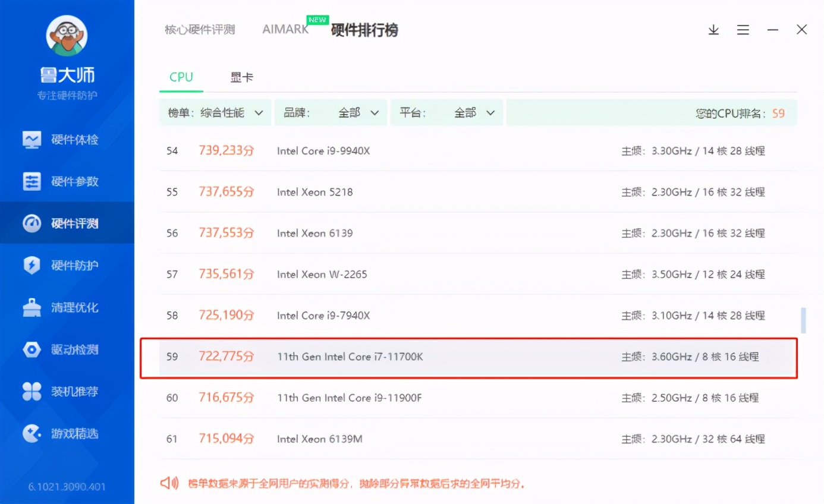
Task: Click the speaker notice icon at bottom
Action: pos(169,483)
